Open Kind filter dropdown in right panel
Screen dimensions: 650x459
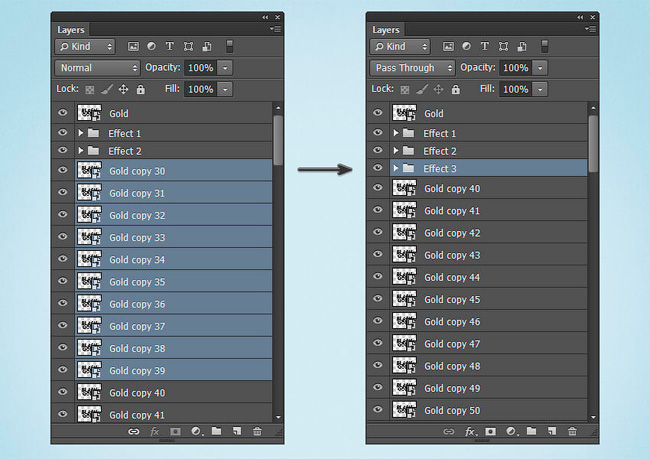click(x=400, y=46)
